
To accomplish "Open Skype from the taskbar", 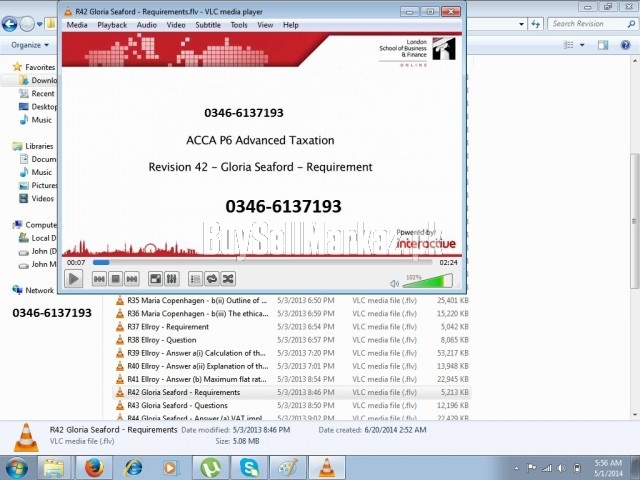I will point(248,467).
